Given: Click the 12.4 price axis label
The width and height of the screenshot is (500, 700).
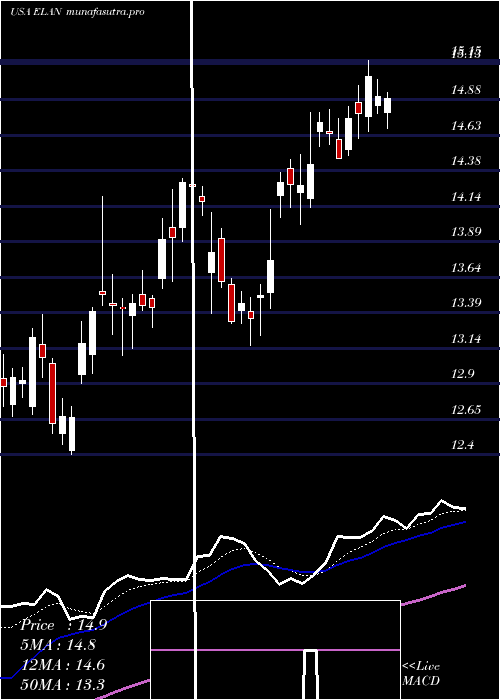Looking at the screenshot, I should tap(463, 445).
